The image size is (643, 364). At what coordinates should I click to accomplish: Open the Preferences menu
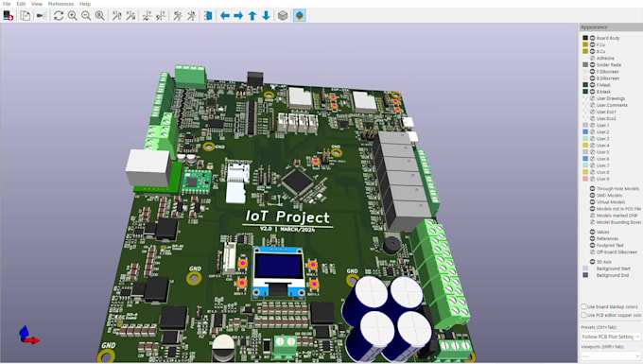(61, 4)
